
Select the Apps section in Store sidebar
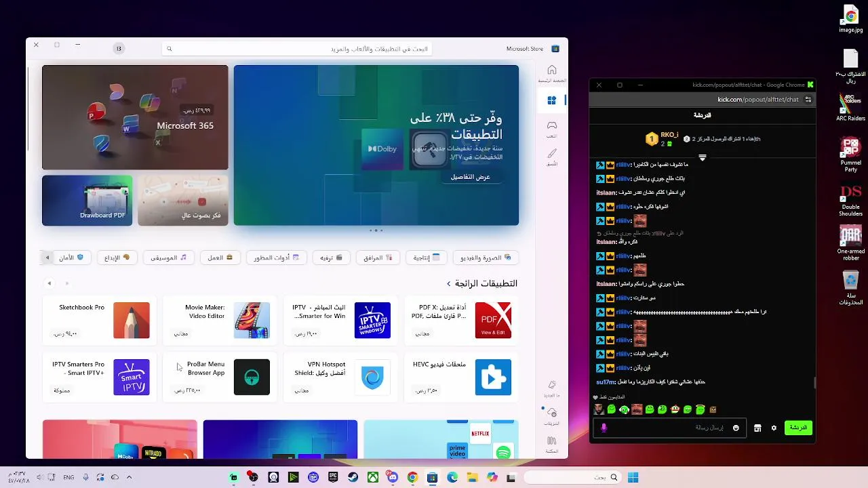(x=552, y=100)
